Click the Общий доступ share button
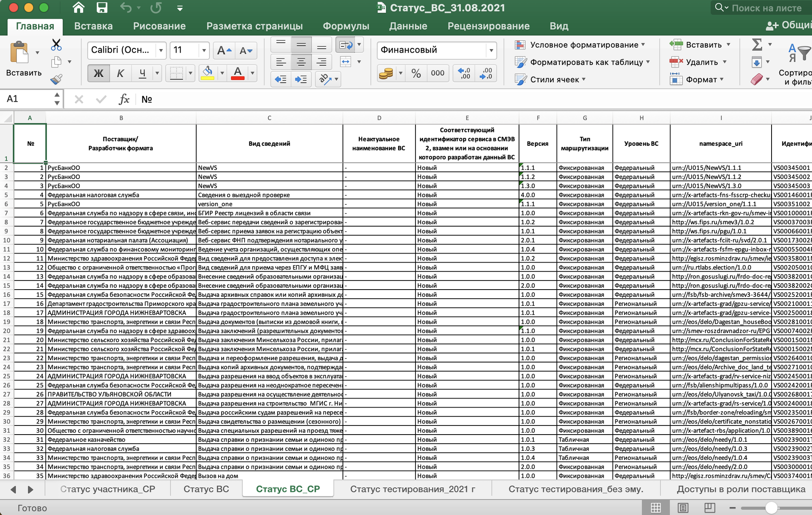This screenshot has width=812, height=515. pyautogui.click(x=788, y=25)
